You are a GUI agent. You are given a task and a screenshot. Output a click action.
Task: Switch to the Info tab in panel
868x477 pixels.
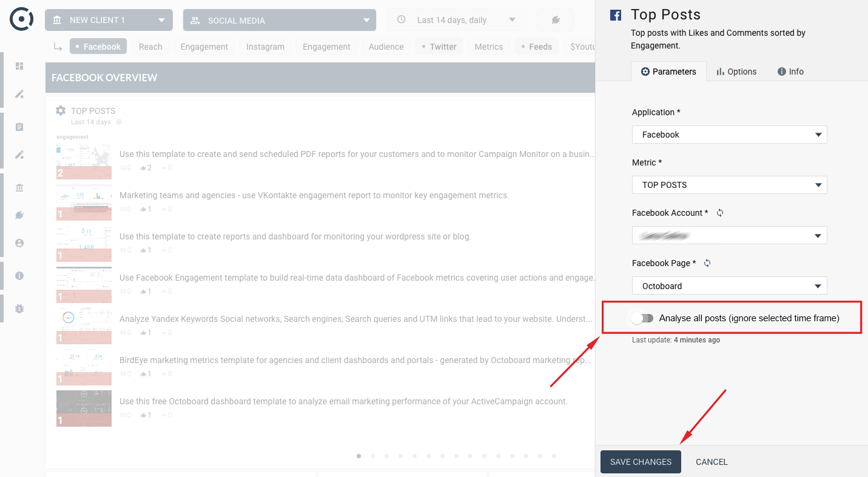790,72
